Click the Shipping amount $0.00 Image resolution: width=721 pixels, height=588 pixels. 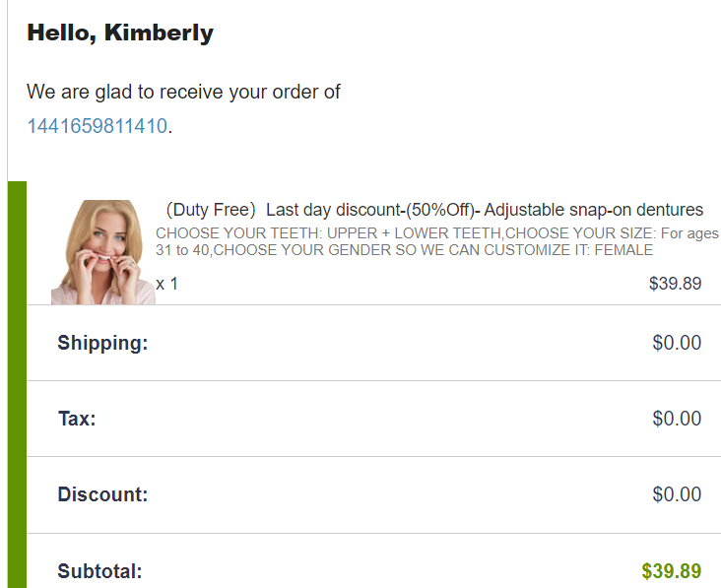coord(677,343)
